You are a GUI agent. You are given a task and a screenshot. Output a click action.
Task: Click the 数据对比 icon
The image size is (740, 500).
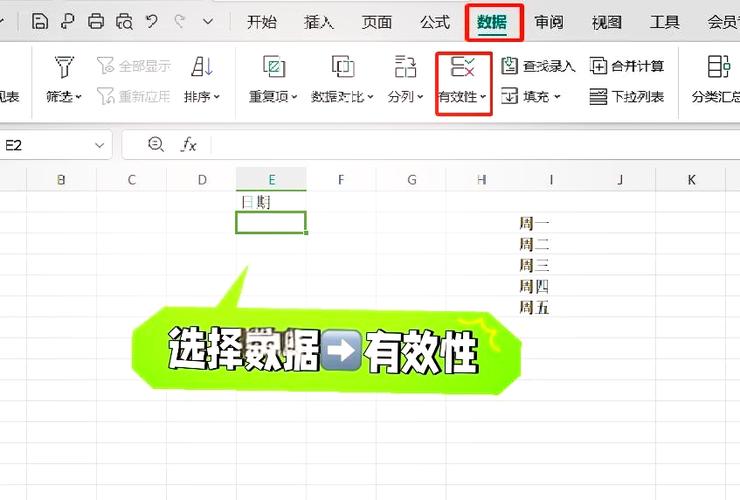pos(343,67)
